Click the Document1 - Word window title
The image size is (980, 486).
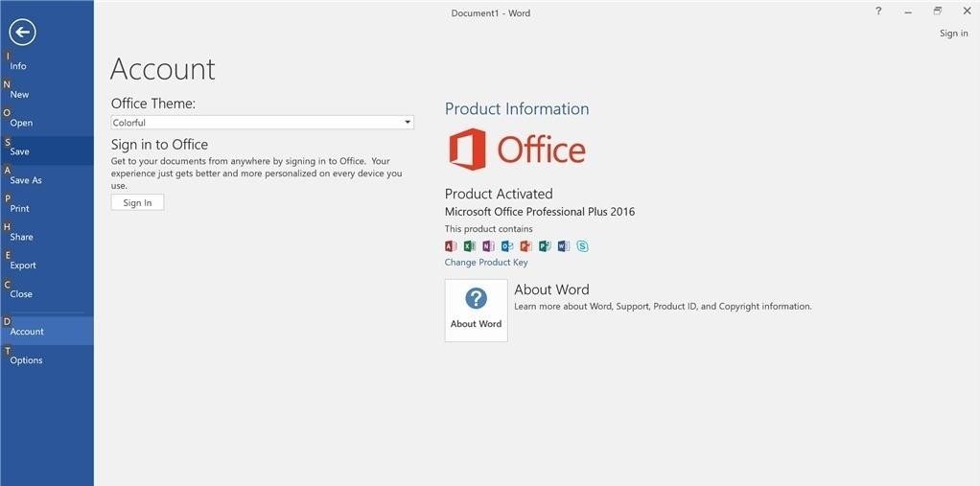(x=491, y=13)
